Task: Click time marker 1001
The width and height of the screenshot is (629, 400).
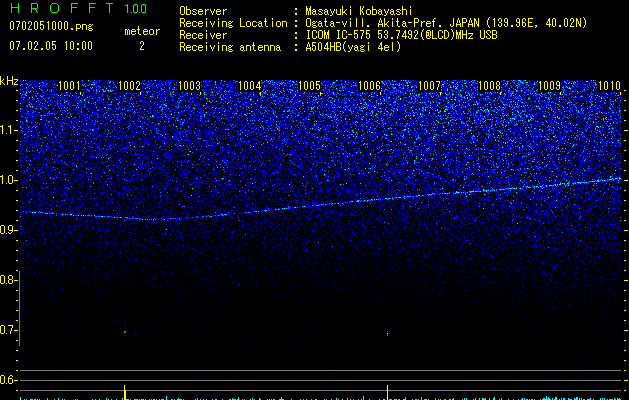Action: pos(69,86)
